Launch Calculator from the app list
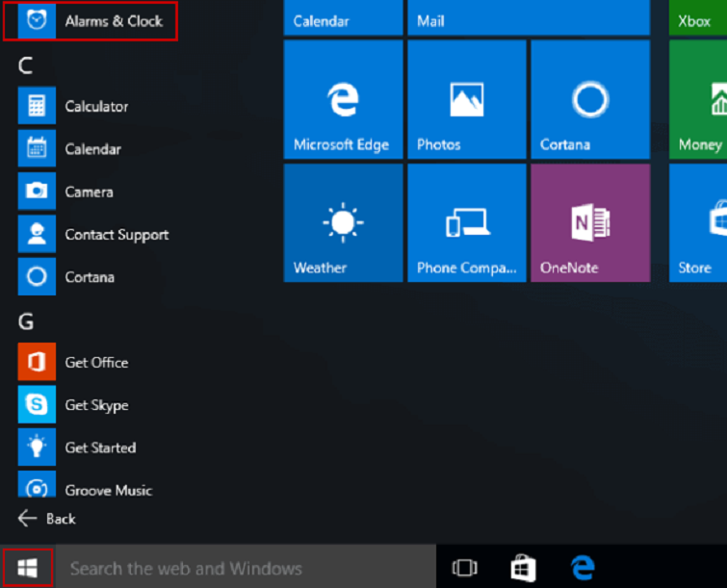The image size is (727, 588). click(x=95, y=107)
